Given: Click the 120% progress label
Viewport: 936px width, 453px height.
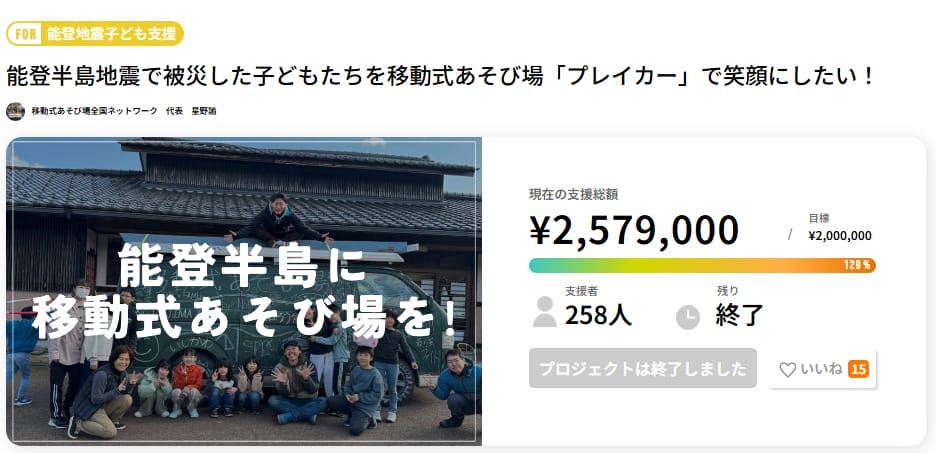Looking at the screenshot, I should pos(858,265).
